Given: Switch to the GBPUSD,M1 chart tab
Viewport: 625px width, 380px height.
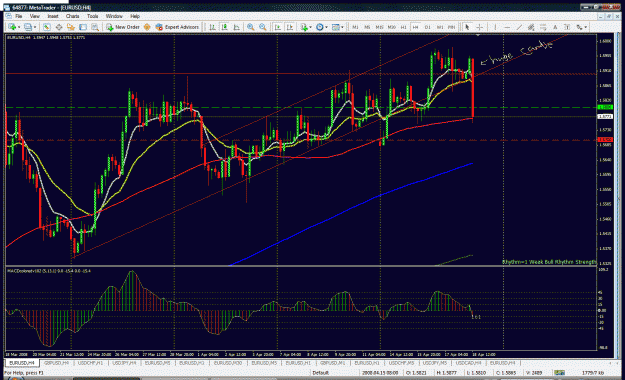Looking at the screenshot, I should (x=332, y=363).
